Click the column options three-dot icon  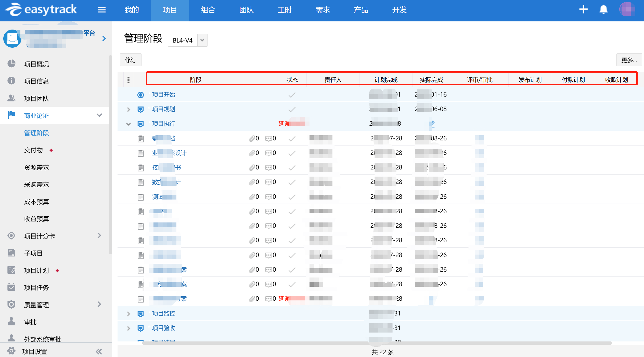click(x=128, y=80)
